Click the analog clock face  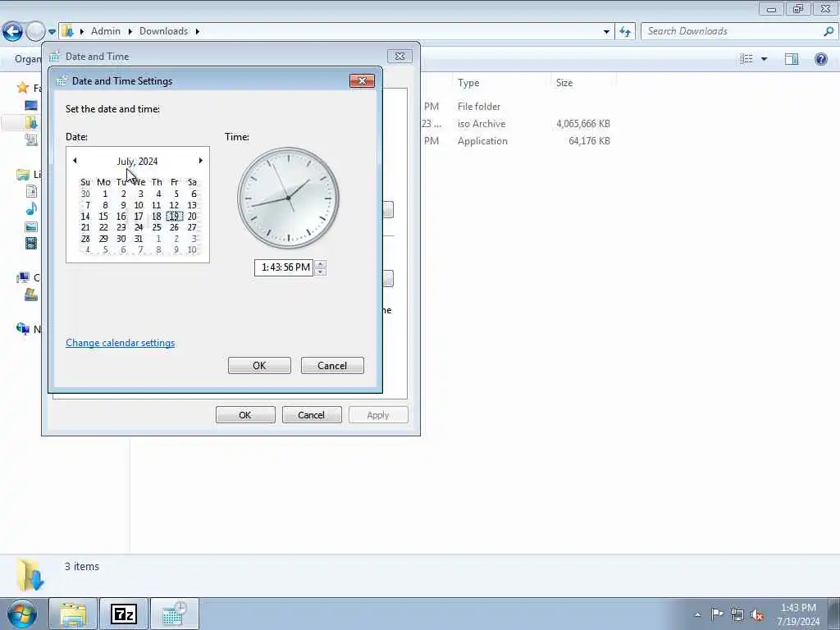point(288,199)
